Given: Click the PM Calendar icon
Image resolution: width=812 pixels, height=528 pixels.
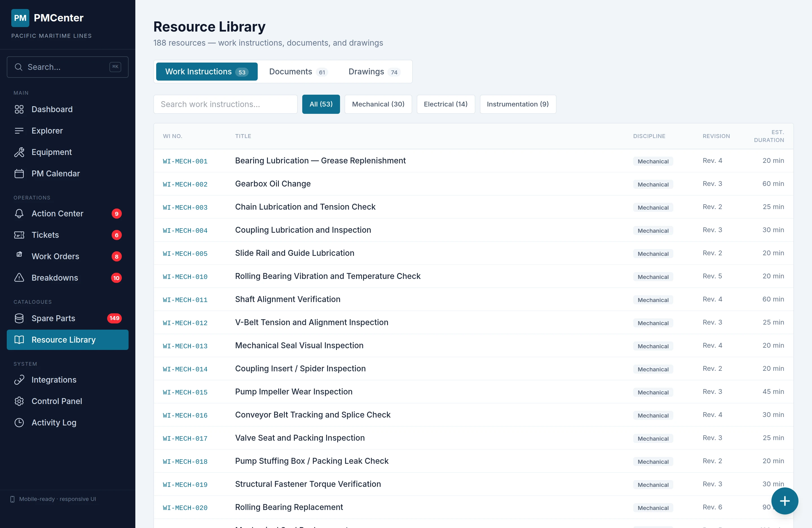Looking at the screenshot, I should 19,174.
